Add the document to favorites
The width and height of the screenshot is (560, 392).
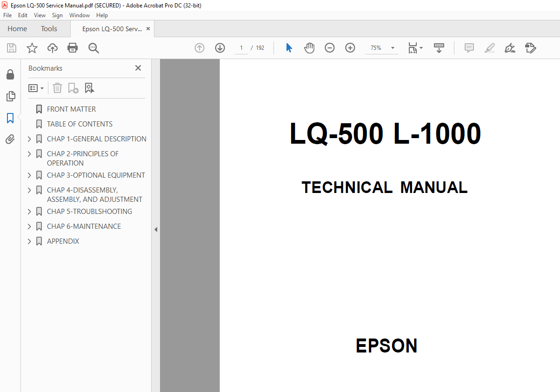click(32, 47)
